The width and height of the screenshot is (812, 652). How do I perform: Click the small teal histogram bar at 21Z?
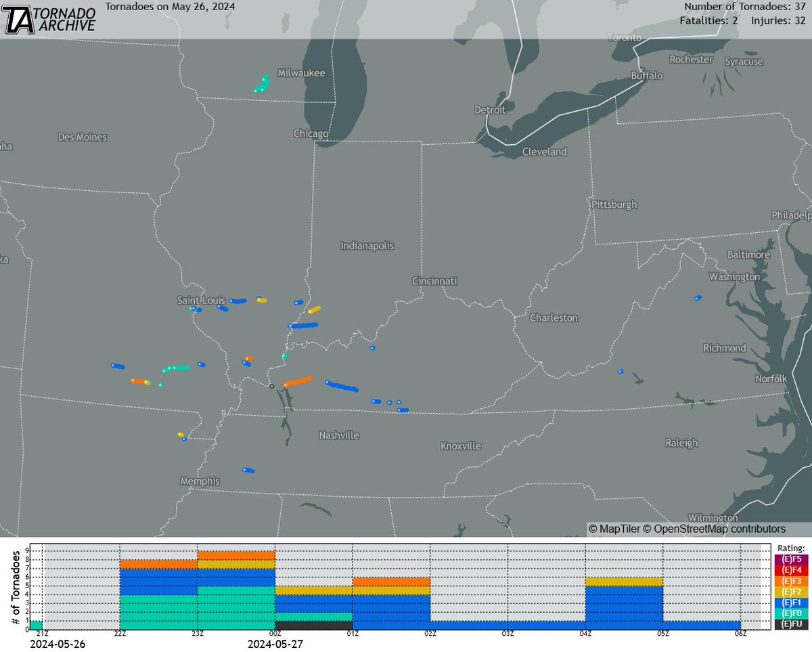(36, 626)
